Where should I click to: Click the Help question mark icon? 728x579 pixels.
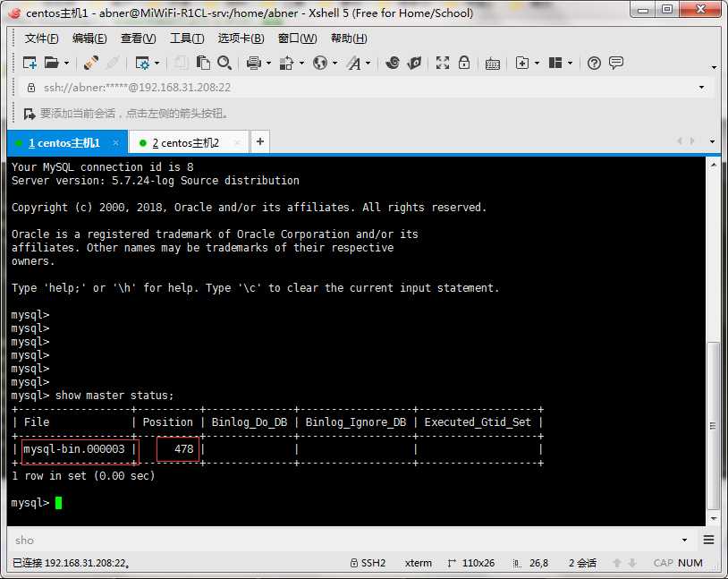(594, 63)
